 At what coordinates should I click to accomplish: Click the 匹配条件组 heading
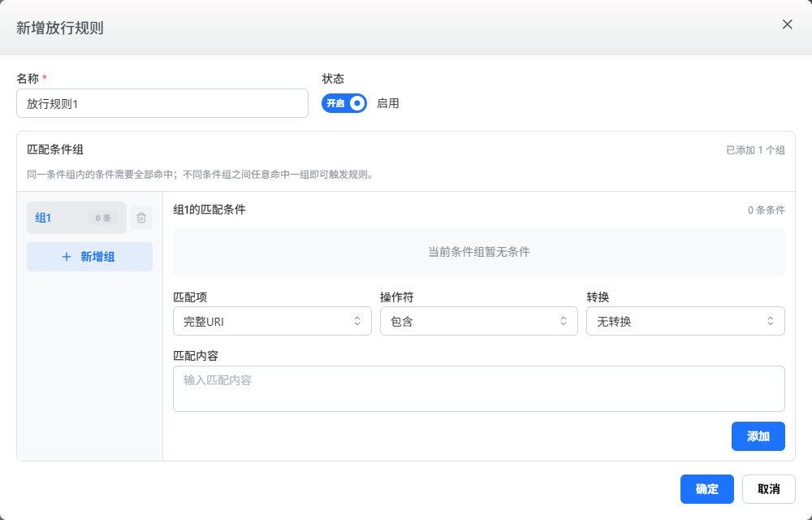tap(55, 149)
